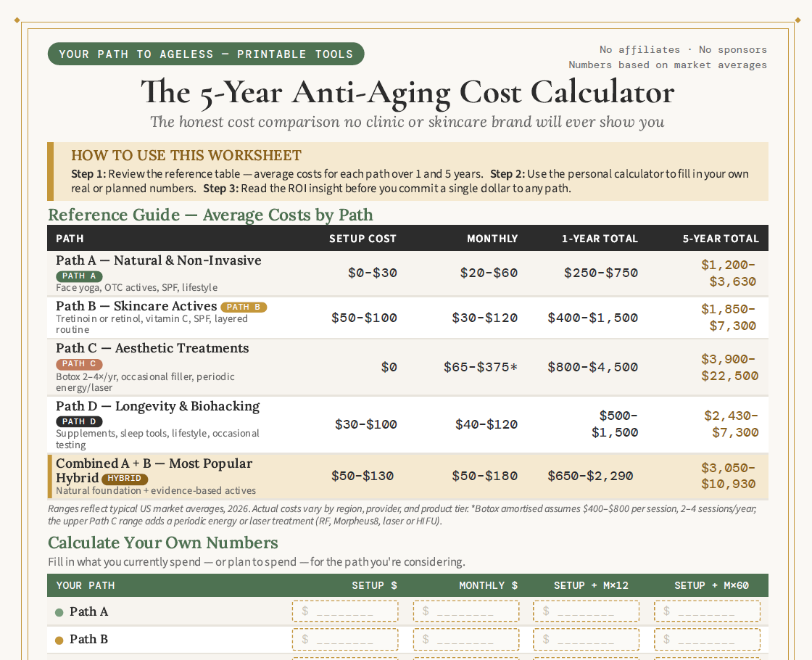812x660 pixels.
Task: Click the 'SETUP + M×60' calculator header
Action: tap(711, 585)
